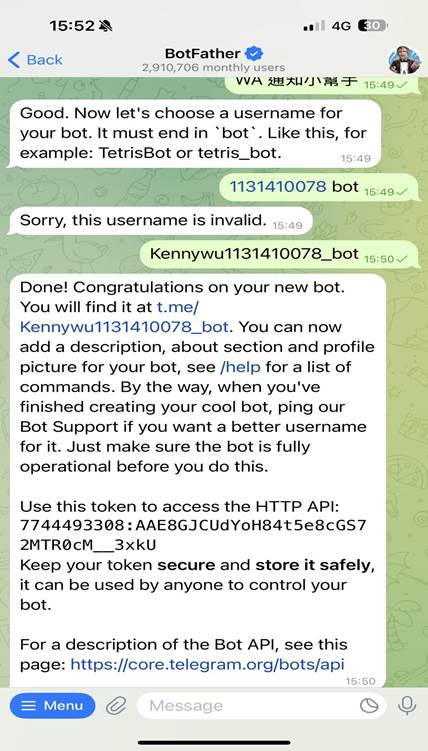Viewport: 428px width, 751px height.
Task: Tap the cellular signal bars icon
Action: [314, 25]
